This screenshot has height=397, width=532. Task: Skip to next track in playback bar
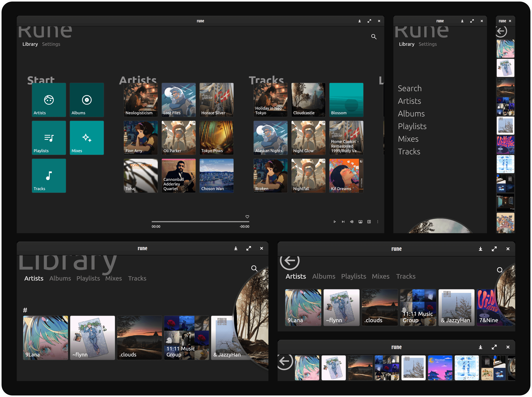tap(343, 222)
